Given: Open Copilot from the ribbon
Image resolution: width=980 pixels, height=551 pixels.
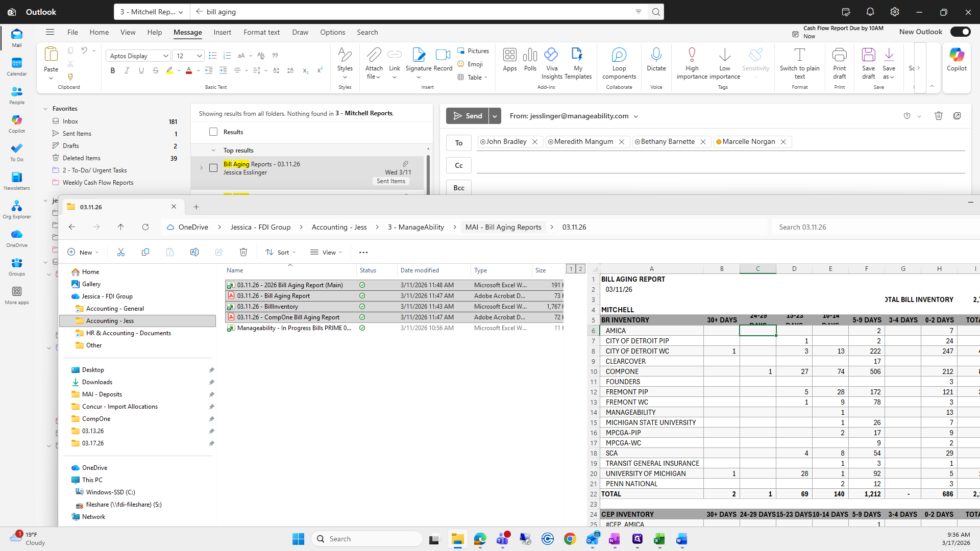Looking at the screenshot, I should (x=957, y=55).
